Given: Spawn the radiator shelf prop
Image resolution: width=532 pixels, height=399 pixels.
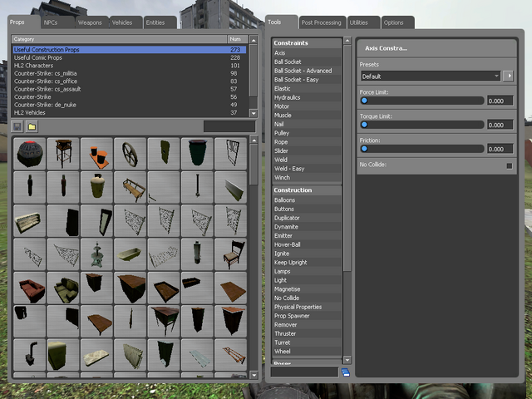Looking at the screenshot, I should tap(30, 221).
